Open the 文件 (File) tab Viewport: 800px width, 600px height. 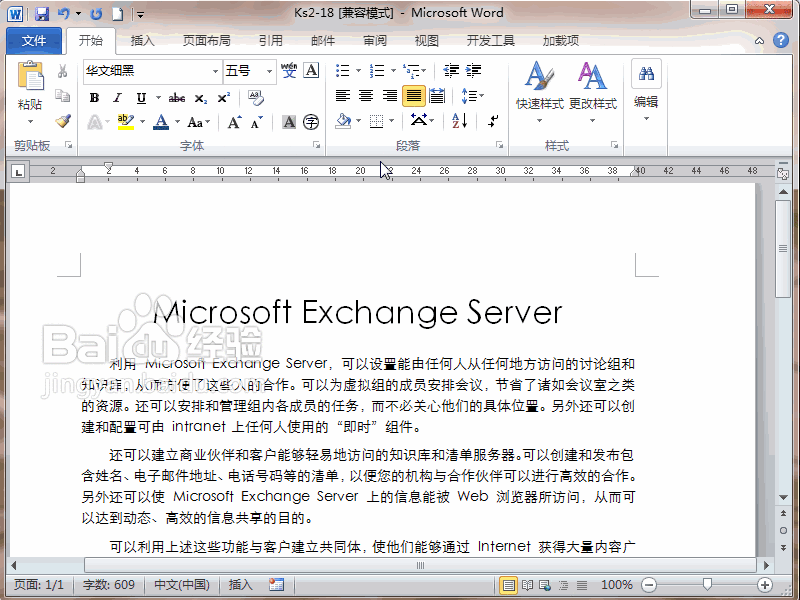34,41
